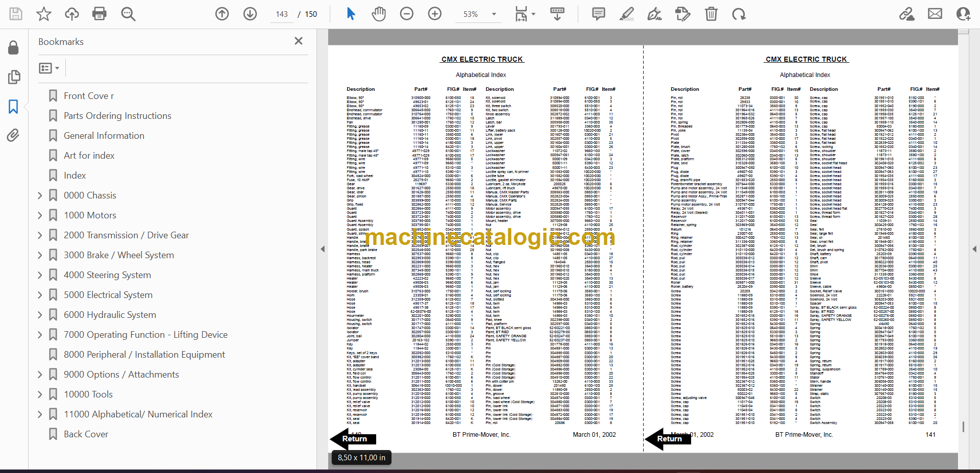This screenshot has width=980, height=473.
Task: Bookmark the file with the star icon
Action: coord(44,14)
